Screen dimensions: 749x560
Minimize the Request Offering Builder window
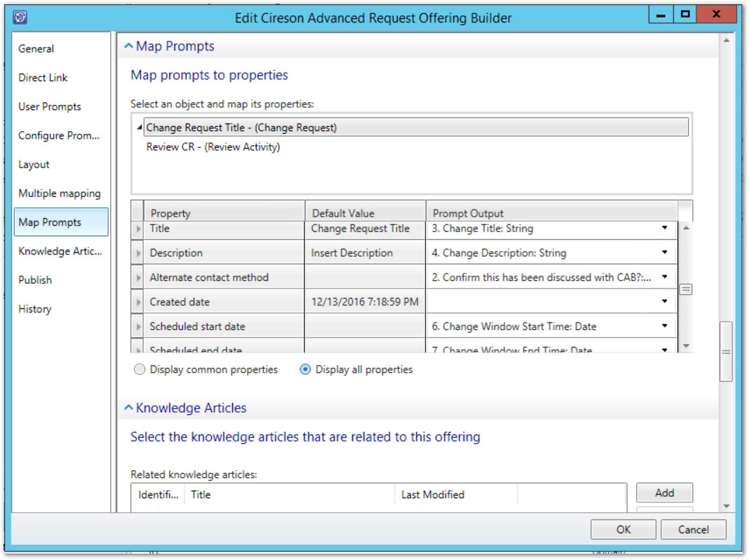pos(661,14)
